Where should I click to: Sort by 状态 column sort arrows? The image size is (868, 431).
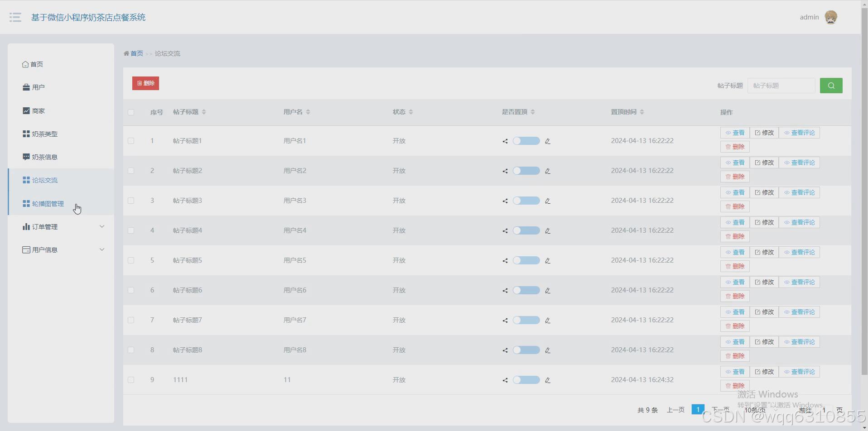411,112
